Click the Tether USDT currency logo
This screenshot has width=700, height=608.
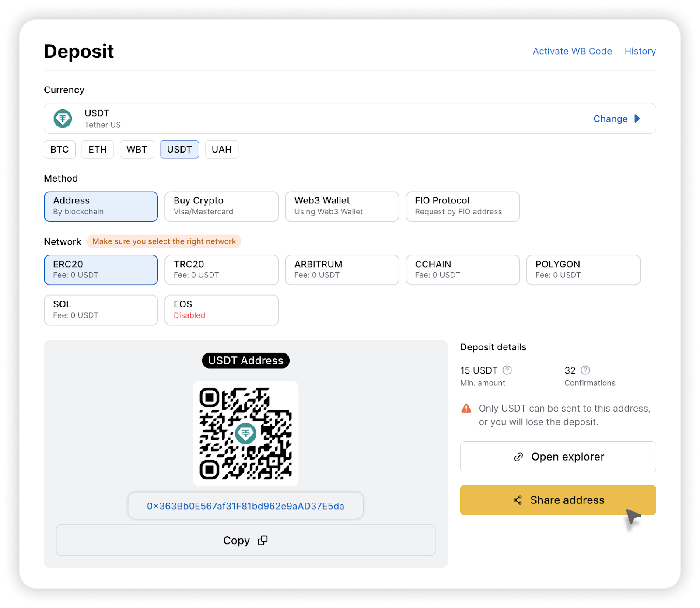[x=63, y=119]
